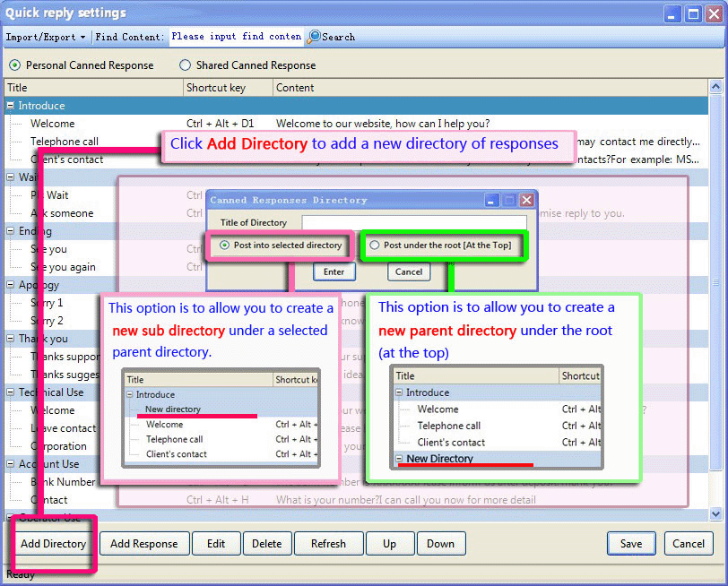Collapse the Introduce directory

click(x=10, y=106)
